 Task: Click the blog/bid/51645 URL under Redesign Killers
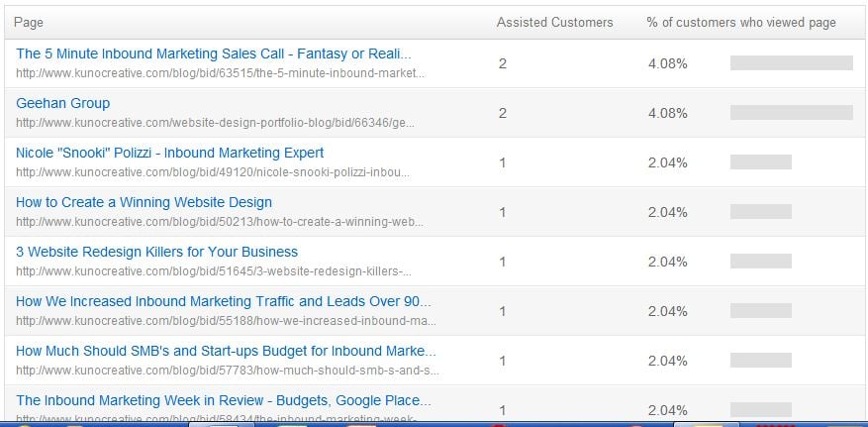(x=214, y=271)
